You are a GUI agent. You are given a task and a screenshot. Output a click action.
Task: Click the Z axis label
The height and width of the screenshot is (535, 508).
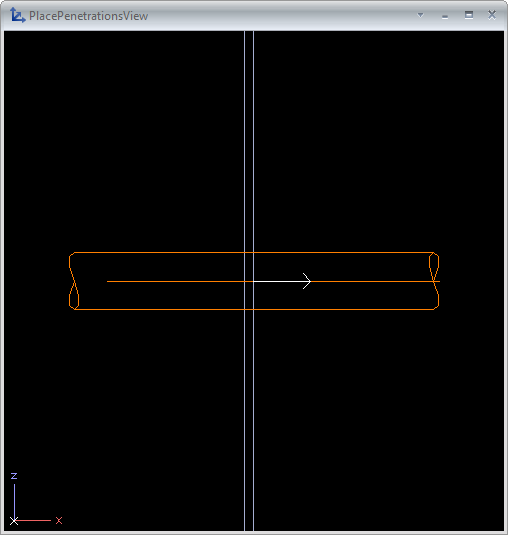[14, 476]
